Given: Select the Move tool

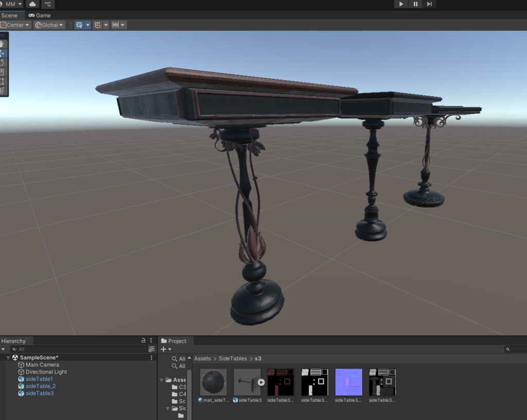Looking at the screenshot, I should (x=3, y=54).
